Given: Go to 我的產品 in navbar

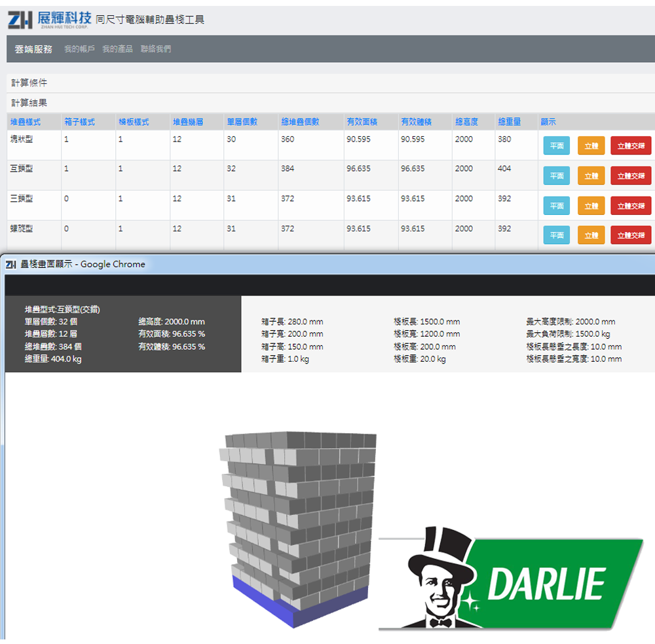Looking at the screenshot, I should [117, 49].
